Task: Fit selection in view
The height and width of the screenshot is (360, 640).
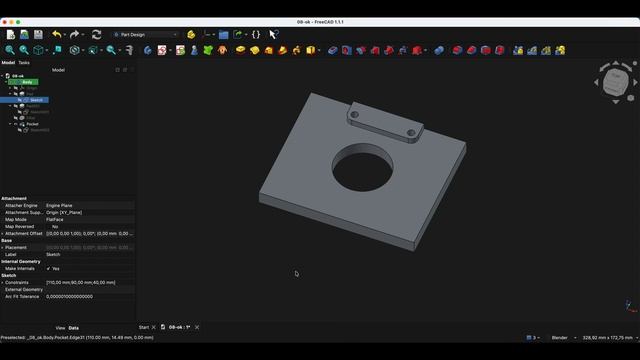Action: coord(24,50)
